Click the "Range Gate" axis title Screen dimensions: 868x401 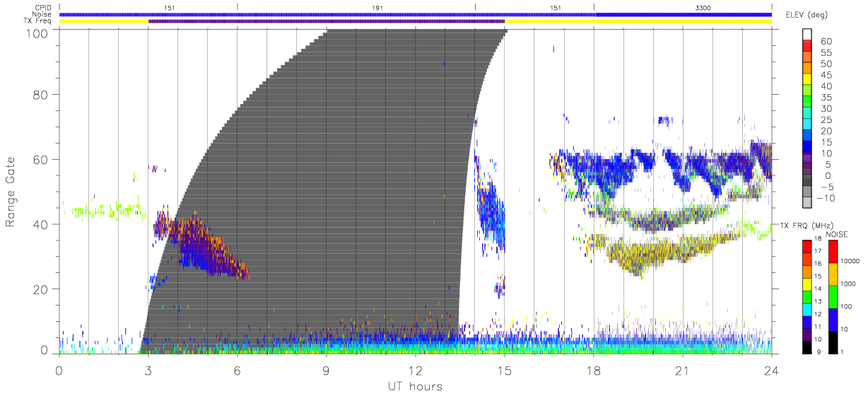coord(12,191)
